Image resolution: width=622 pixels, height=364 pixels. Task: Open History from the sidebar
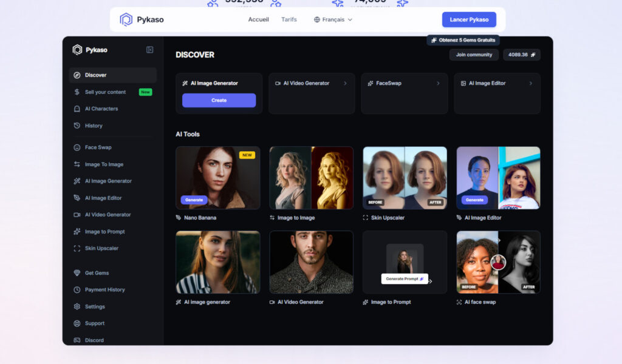(x=112, y=126)
